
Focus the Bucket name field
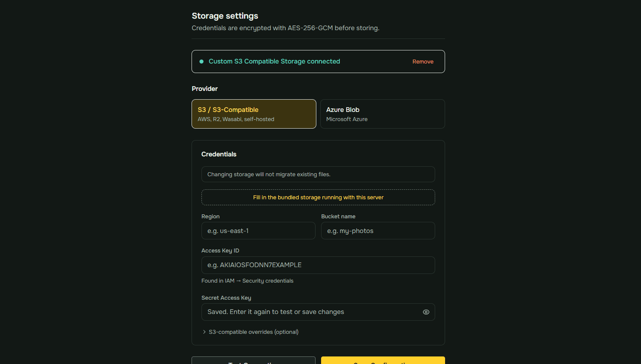(378, 231)
